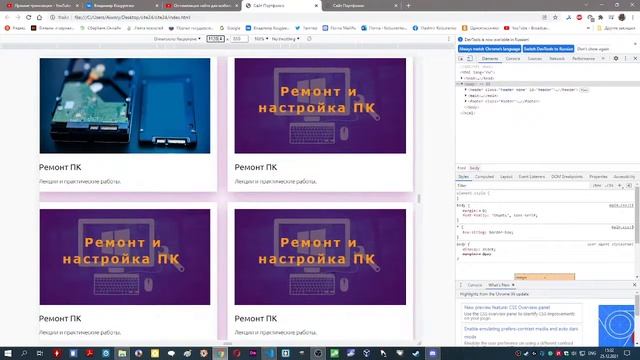
Task: Toggle element state via :hov button
Action: [x=597, y=186]
